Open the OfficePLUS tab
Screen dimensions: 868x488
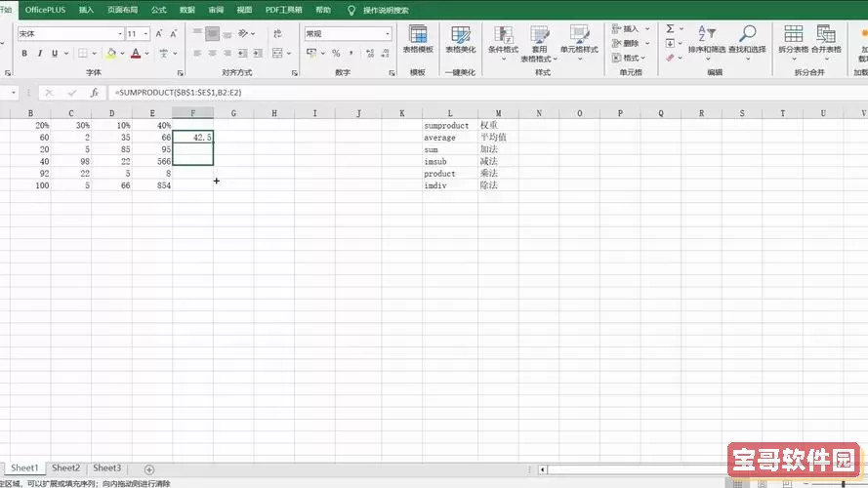pyautogui.click(x=45, y=10)
